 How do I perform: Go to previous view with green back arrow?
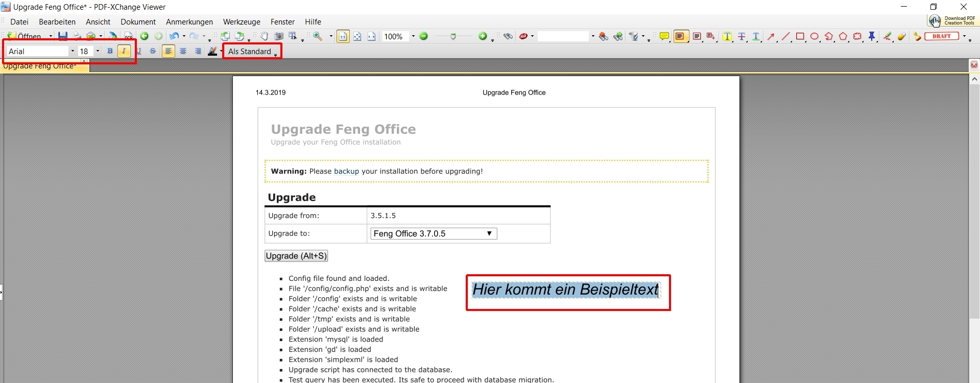point(145,36)
